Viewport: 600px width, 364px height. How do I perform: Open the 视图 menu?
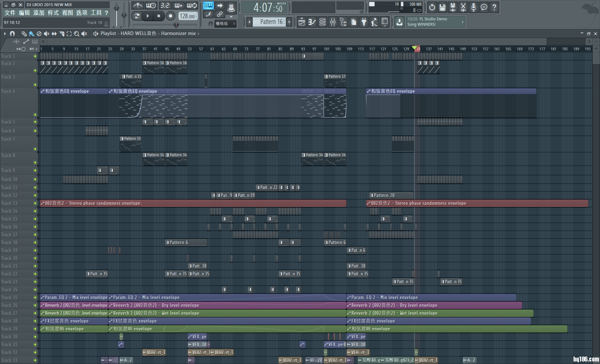point(67,13)
